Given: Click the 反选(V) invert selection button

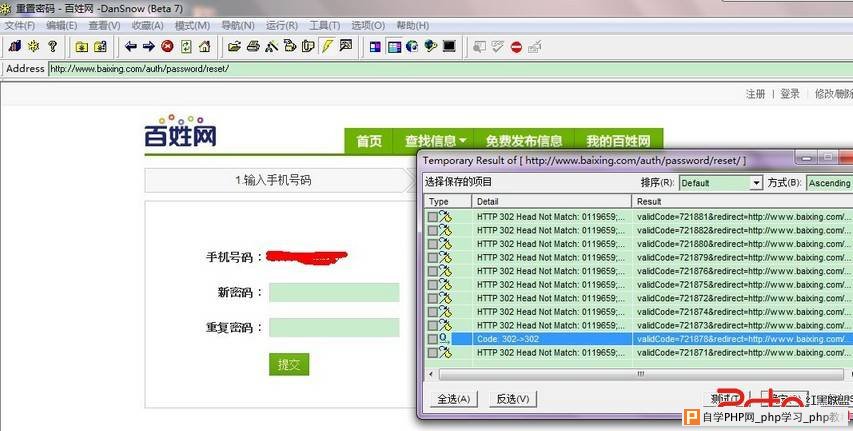Looking at the screenshot, I should point(513,399).
